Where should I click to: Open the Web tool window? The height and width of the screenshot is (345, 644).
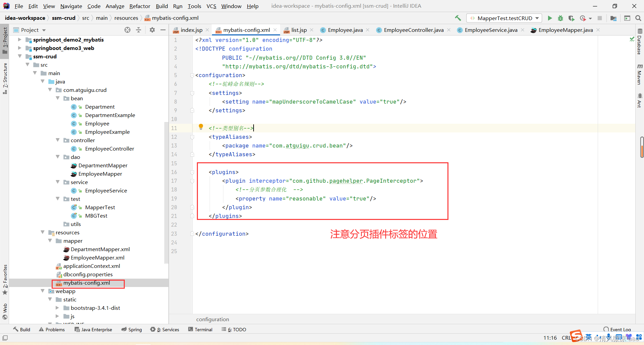[5, 311]
